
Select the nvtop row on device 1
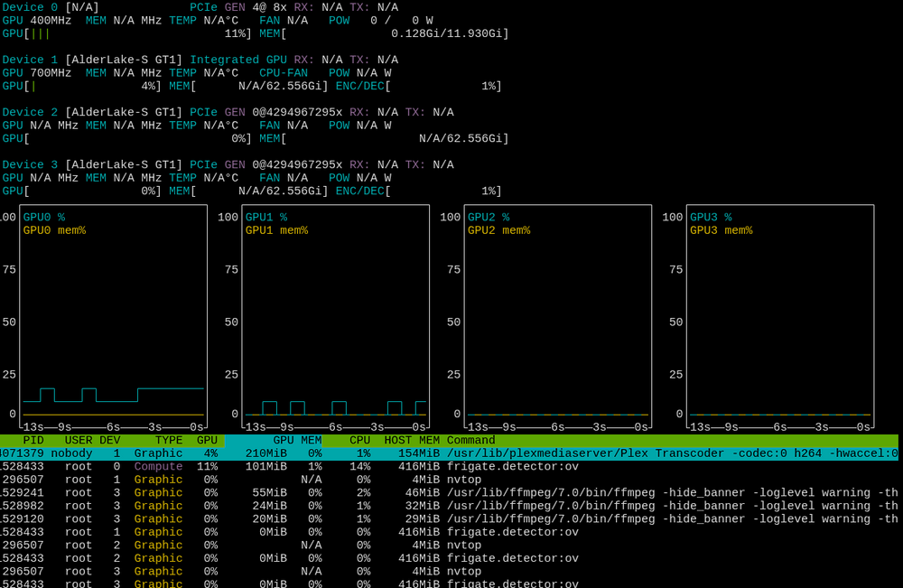[x=449, y=480]
